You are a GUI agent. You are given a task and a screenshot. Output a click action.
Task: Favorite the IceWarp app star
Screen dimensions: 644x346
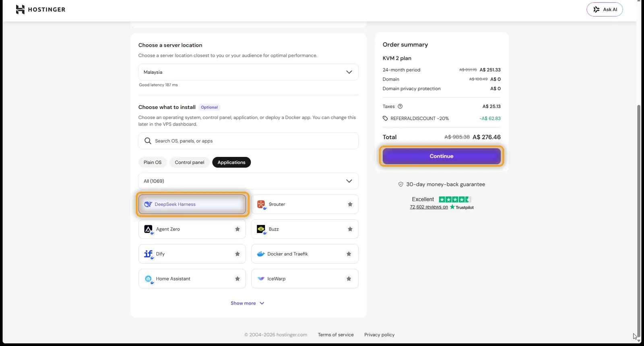(x=349, y=279)
